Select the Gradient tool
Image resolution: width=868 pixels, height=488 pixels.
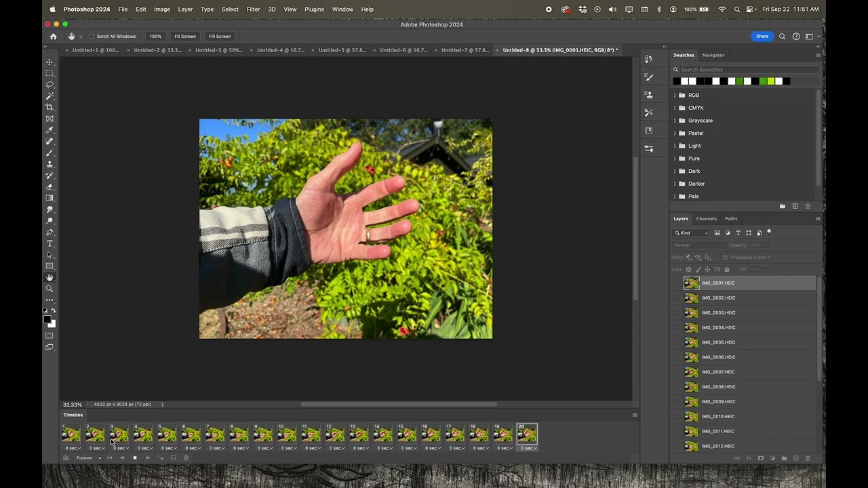point(50,198)
